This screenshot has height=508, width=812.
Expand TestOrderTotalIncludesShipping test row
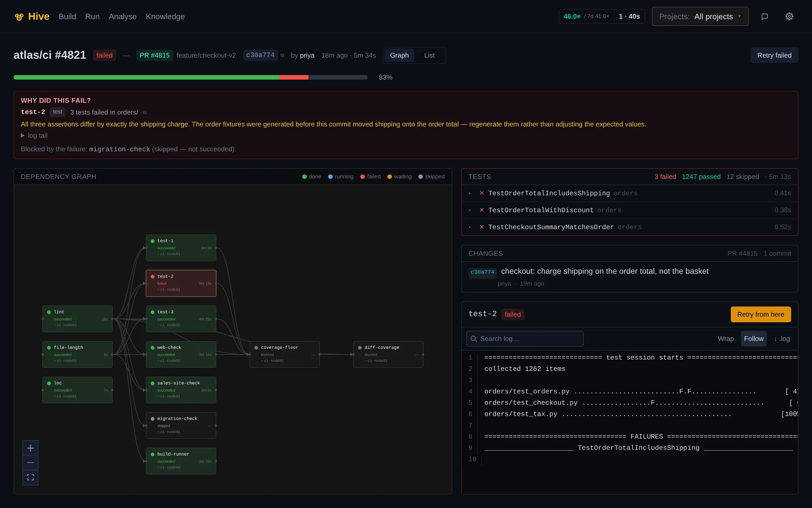click(x=630, y=193)
